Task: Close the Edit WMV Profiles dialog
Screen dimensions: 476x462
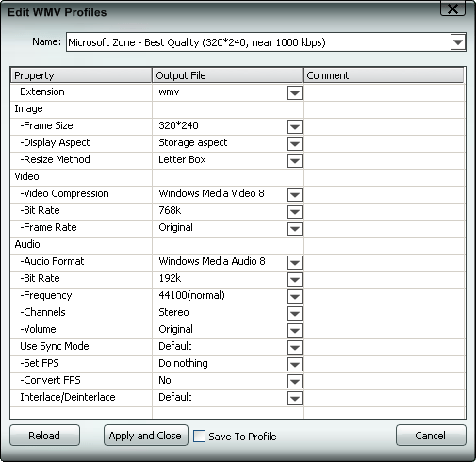Action: point(452,8)
